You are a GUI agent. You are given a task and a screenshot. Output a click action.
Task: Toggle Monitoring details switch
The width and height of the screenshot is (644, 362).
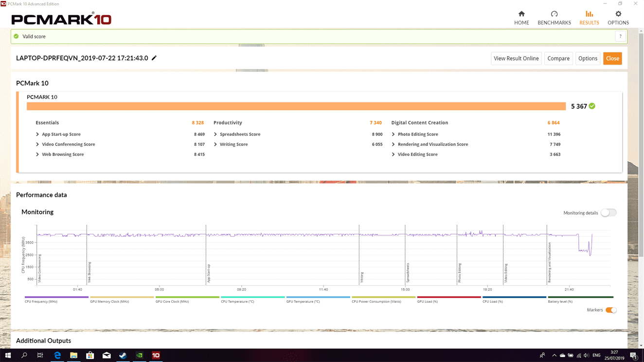pos(608,213)
